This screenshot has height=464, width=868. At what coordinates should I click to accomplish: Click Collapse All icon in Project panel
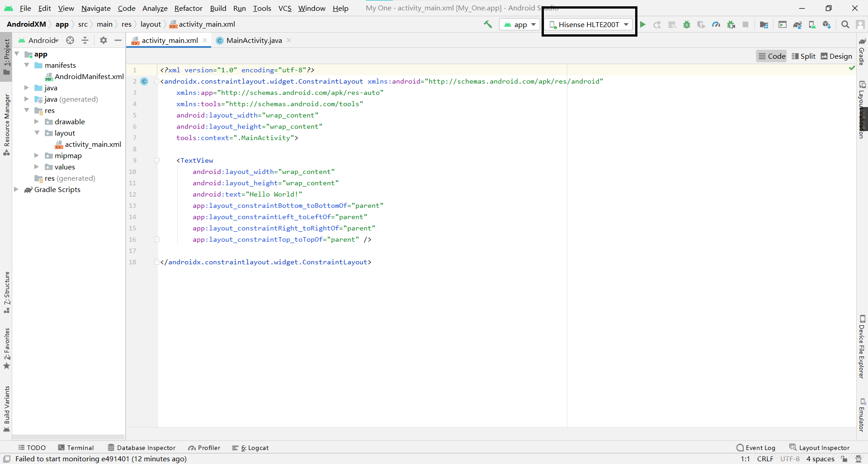(85, 40)
